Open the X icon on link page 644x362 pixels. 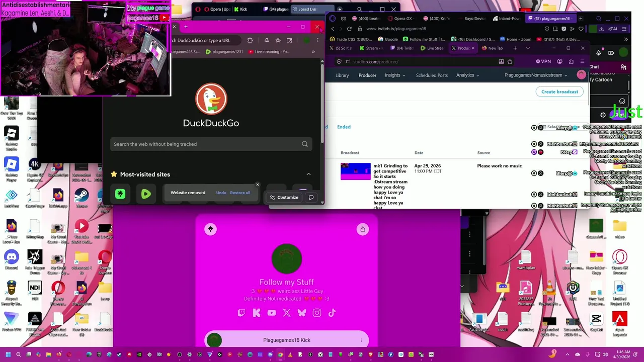pyautogui.click(x=287, y=313)
